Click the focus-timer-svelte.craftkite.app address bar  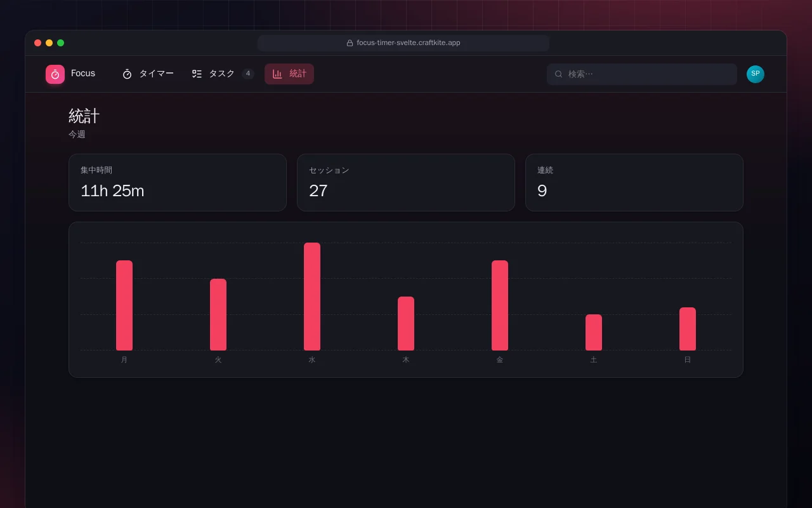tap(403, 43)
